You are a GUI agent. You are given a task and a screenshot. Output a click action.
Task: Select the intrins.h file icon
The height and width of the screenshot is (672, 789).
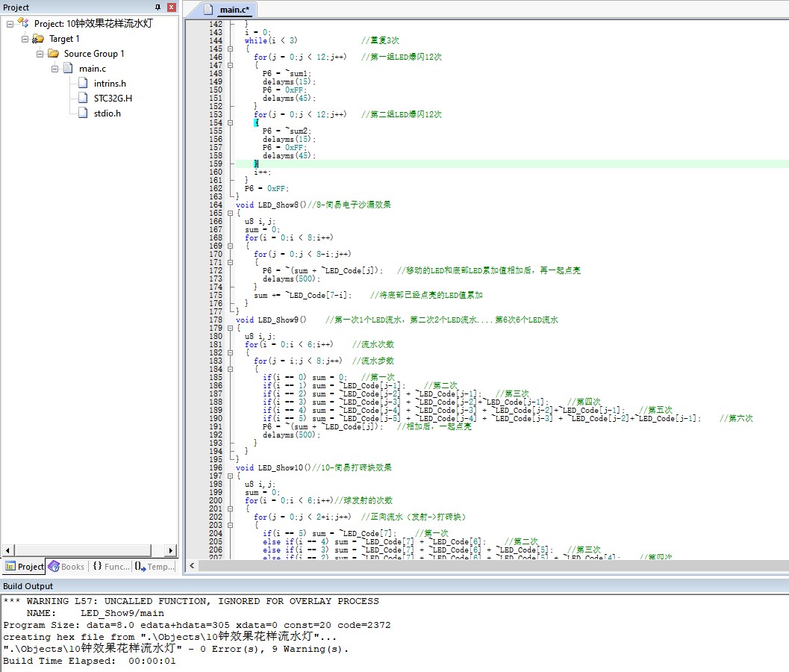pyautogui.click(x=83, y=84)
